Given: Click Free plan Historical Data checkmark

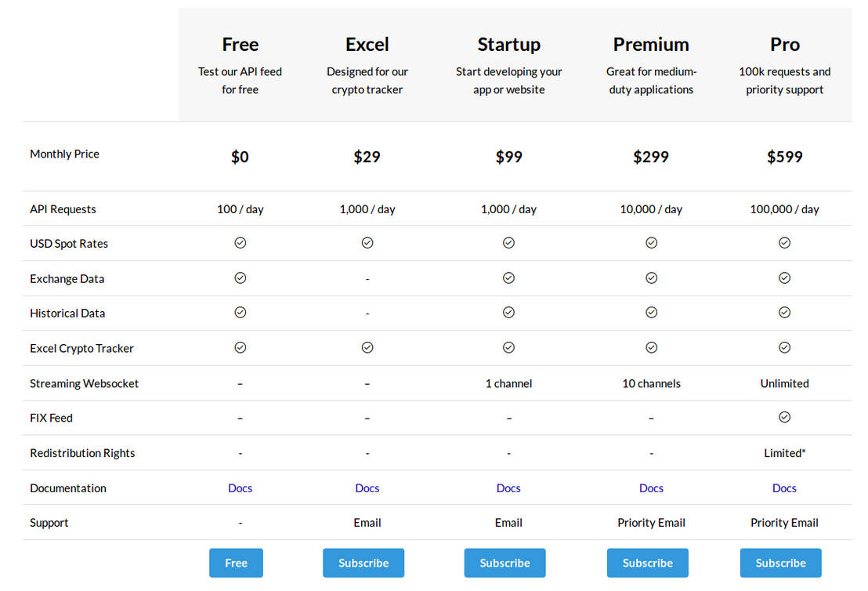Looking at the screenshot, I should click(240, 312).
